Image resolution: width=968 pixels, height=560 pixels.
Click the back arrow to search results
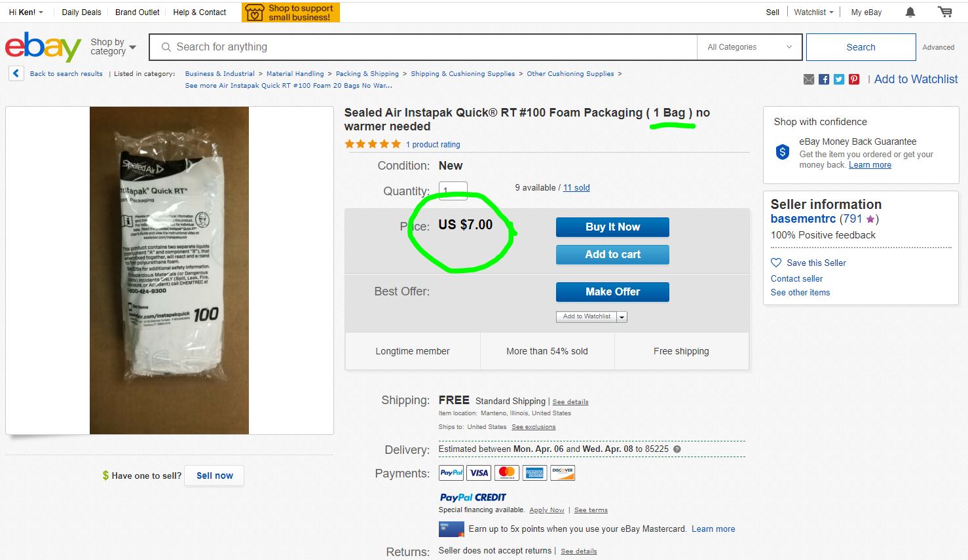(16, 73)
